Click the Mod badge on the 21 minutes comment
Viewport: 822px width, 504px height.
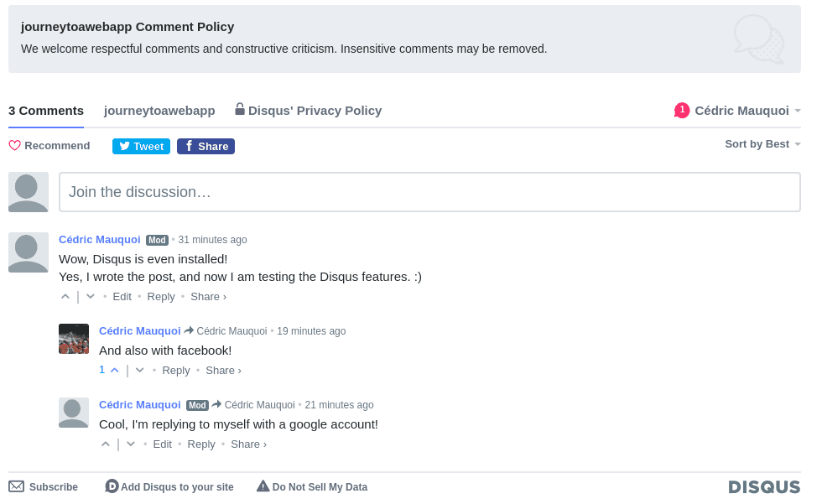click(197, 406)
